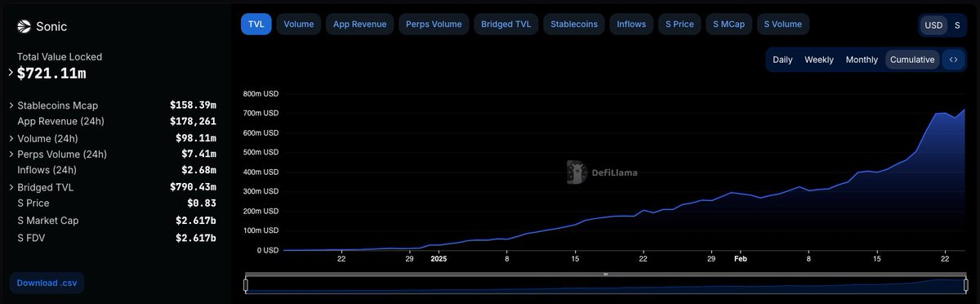Click the Sonic chain name heading
The height and width of the screenshot is (304, 980).
tap(51, 27)
